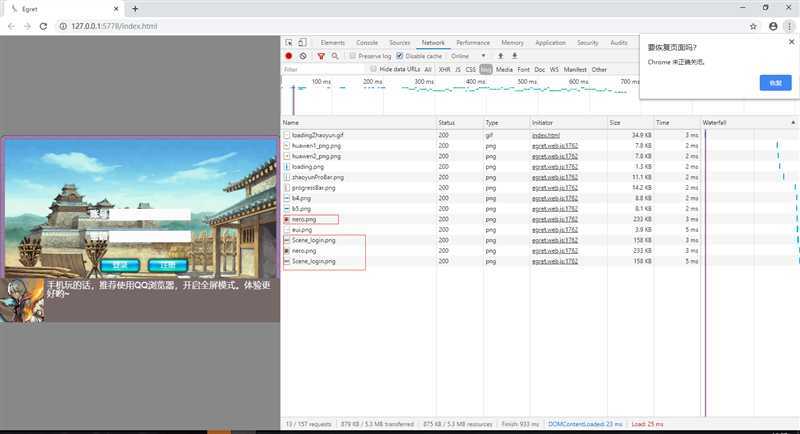
Task: Export HAR using download arrow icon
Action: tap(515, 56)
